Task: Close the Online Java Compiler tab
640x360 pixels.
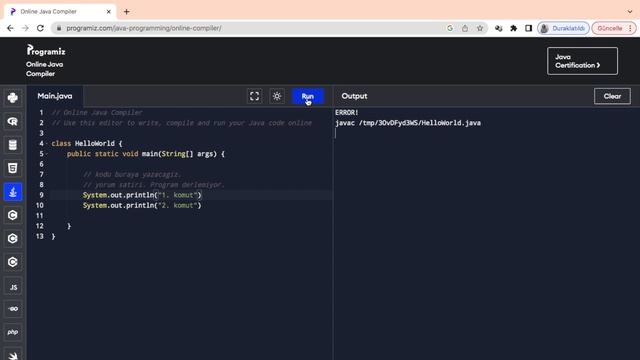Action: (x=109, y=12)
